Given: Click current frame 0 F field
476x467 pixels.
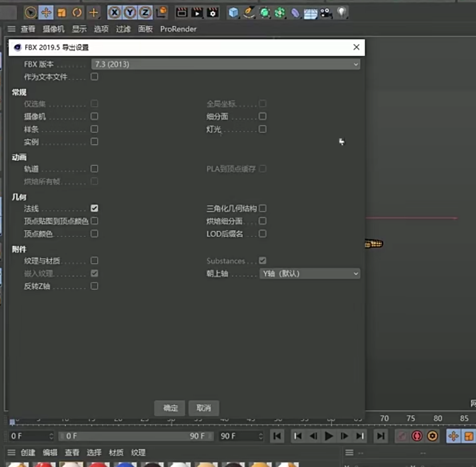Looking at the screenshot, I should pos(31,436).
